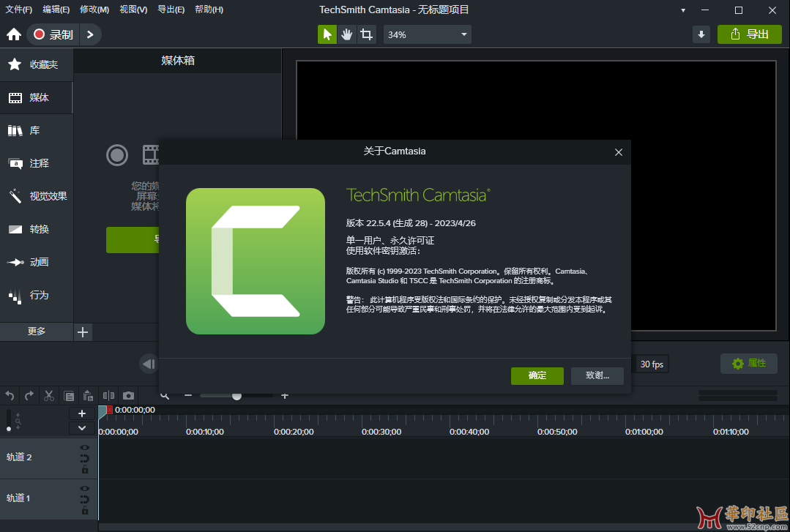This screenshot has width=790, height=532.
Task: Click the film strip import icon
Action: point(150,155)
